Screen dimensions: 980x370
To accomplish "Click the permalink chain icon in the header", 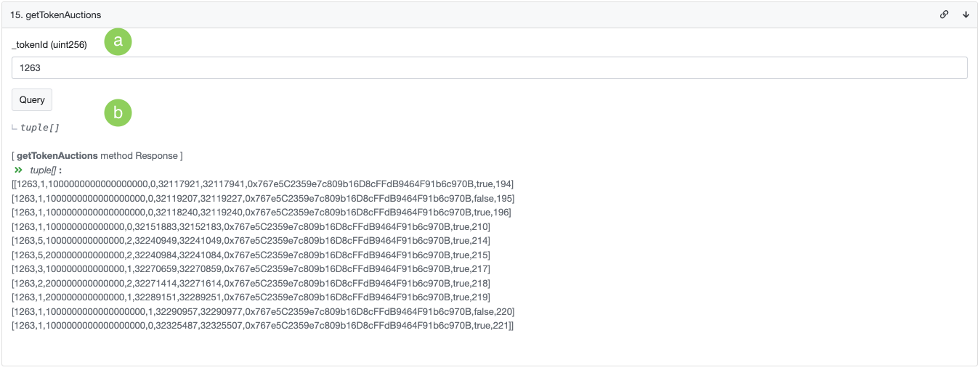I will [944, 15].
